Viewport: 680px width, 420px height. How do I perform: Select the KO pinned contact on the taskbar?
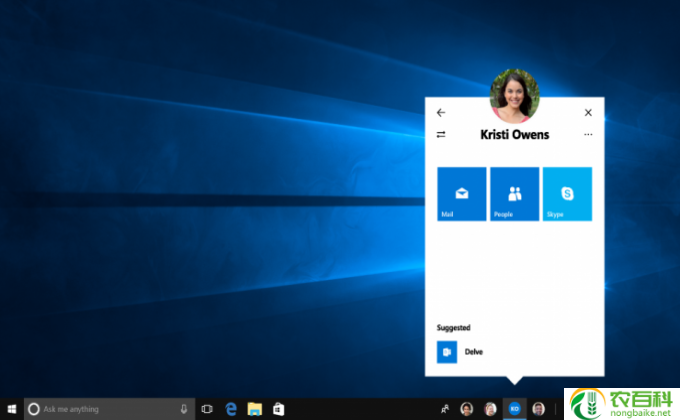point(515,409)
